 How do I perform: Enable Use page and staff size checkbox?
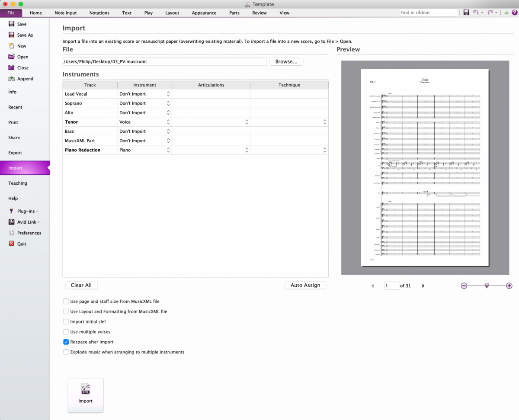point(66,301)
